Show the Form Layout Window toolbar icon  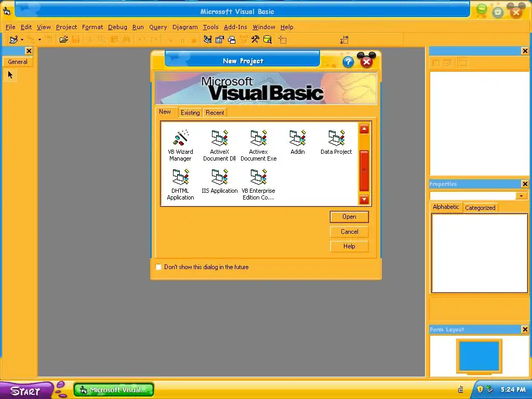pyautogui.click(x=232, y=39)
